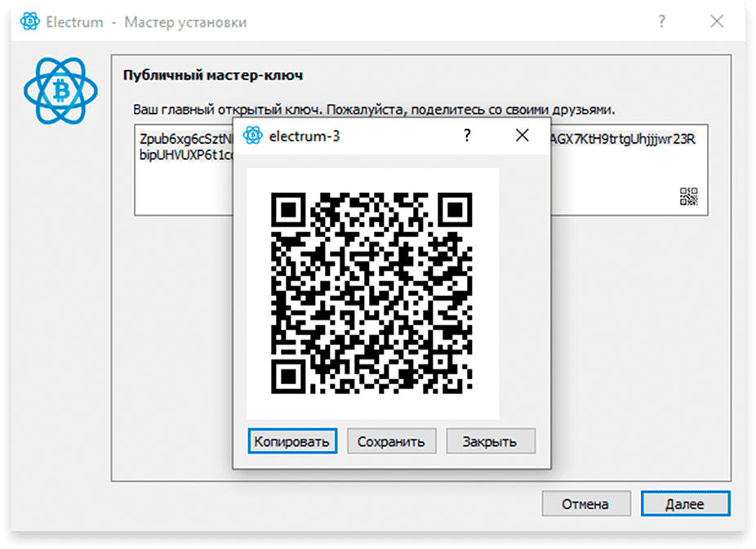
Task: Click the Публичный мастер-ключ heading
Action: pos(213,75)
